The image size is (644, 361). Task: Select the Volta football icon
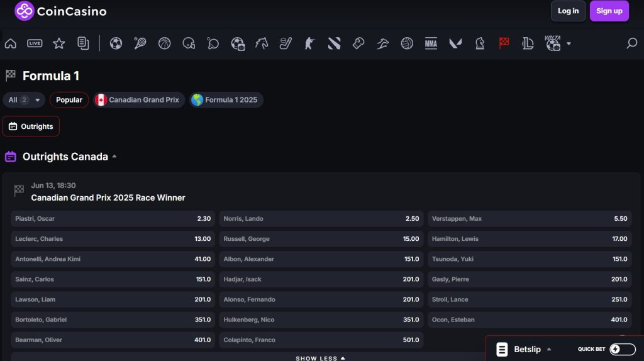(553, 43)
